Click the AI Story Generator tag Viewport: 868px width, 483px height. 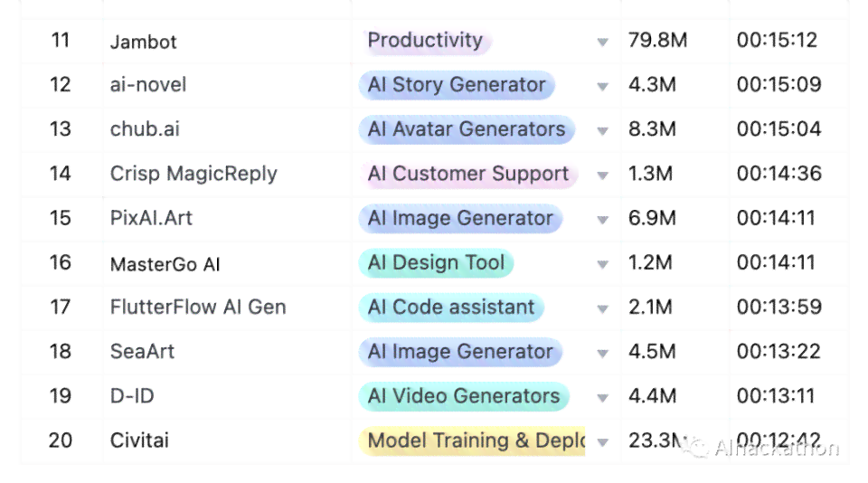(x=457, y=85)
